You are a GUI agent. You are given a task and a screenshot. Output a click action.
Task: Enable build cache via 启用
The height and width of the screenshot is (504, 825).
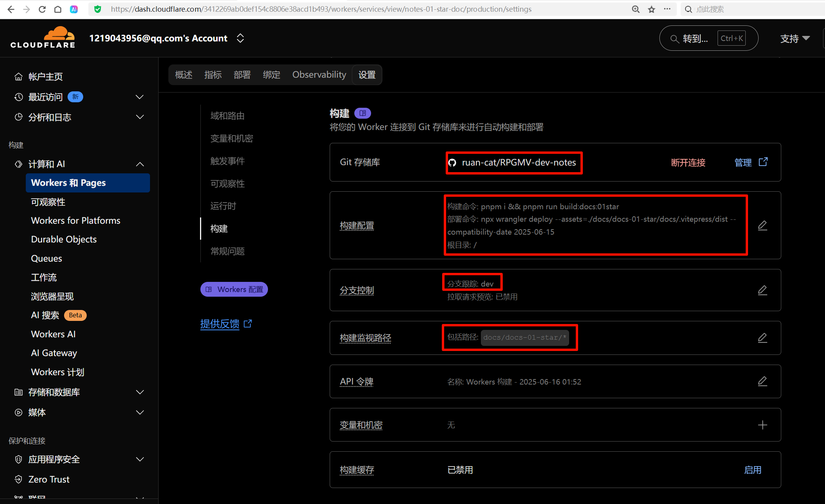click(752, 470)
